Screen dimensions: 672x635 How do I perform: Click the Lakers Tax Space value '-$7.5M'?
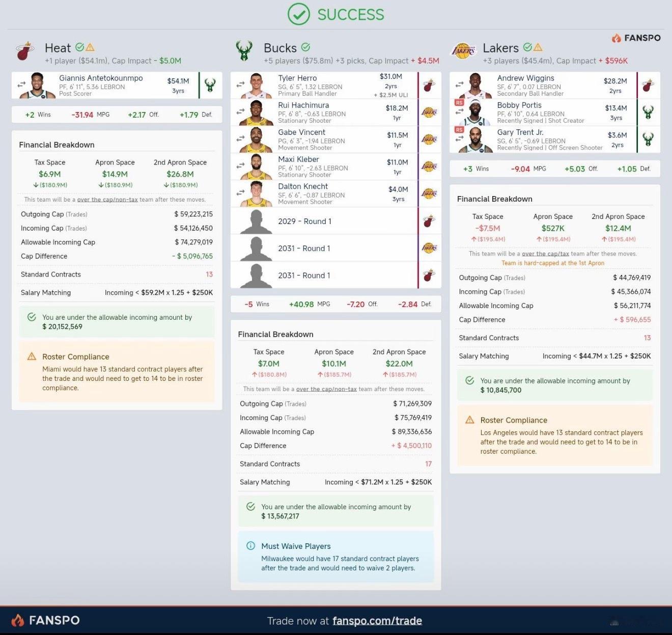[x=488, y=228]
